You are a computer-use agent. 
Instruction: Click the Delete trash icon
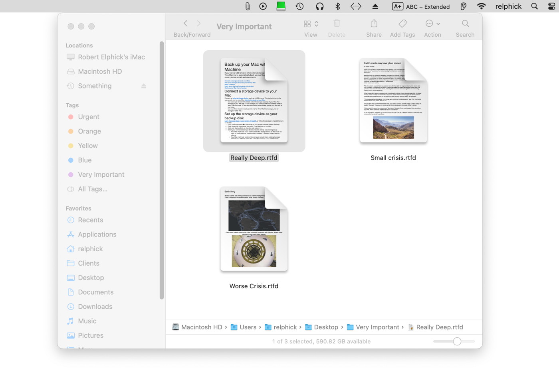(x=337, y=24)
